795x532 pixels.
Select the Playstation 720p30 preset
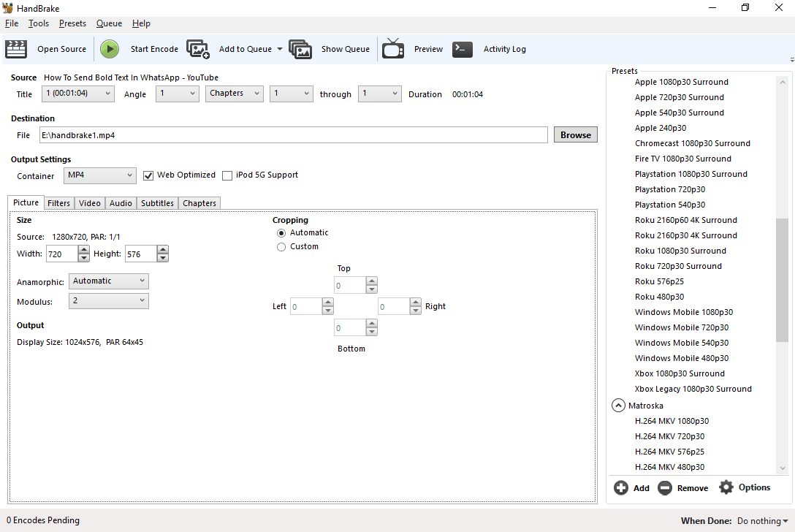pos(670,189)
